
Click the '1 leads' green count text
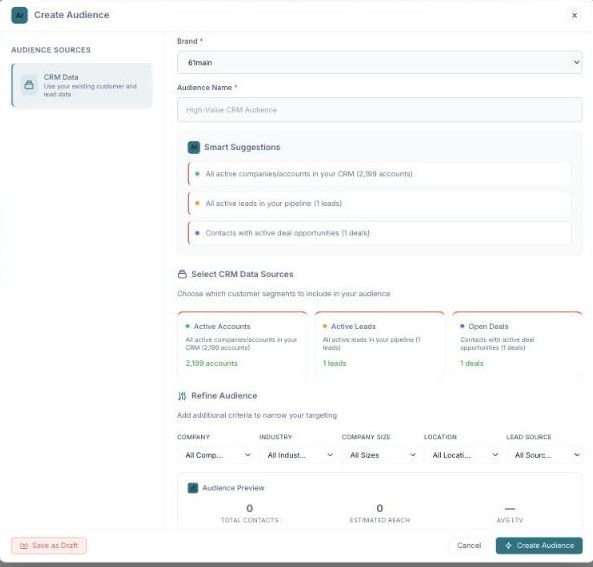point(334,363)
